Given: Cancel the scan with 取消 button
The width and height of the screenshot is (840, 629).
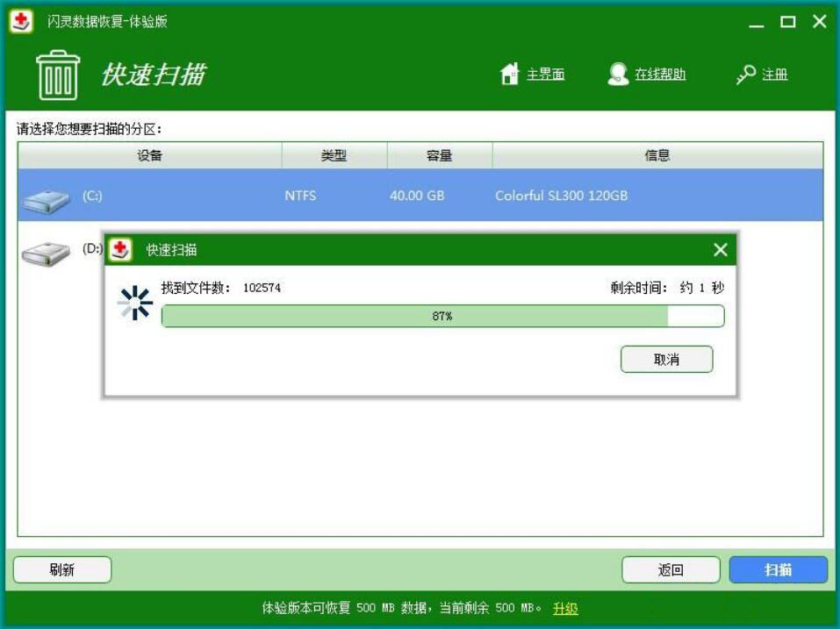Looking at the screenshot, I should tap(666, 359).
